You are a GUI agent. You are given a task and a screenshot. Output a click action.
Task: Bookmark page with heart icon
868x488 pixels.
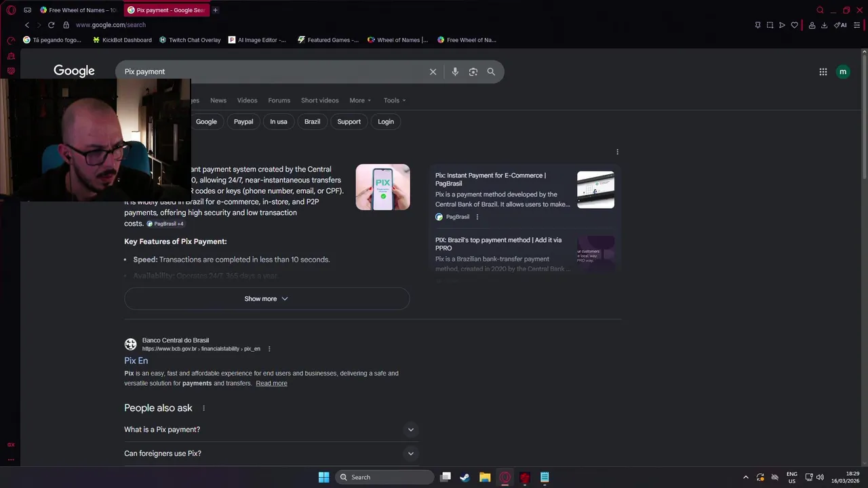(x=795, y=25)
